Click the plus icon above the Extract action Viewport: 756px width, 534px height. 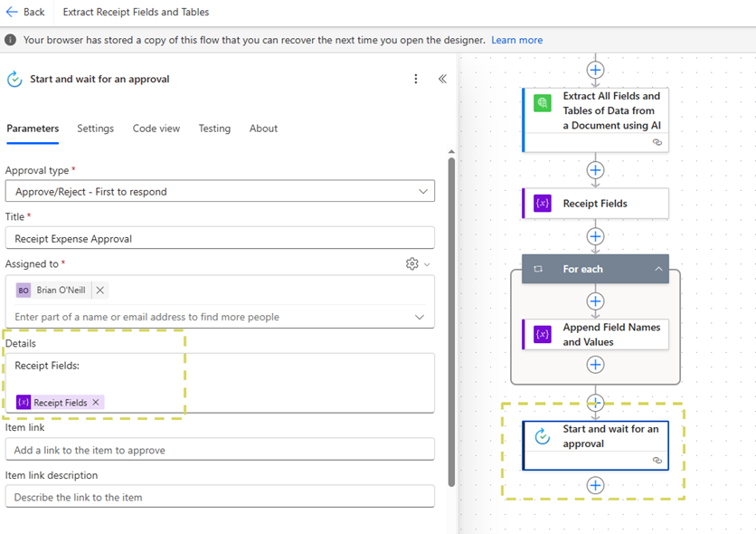tap(595, 70)
